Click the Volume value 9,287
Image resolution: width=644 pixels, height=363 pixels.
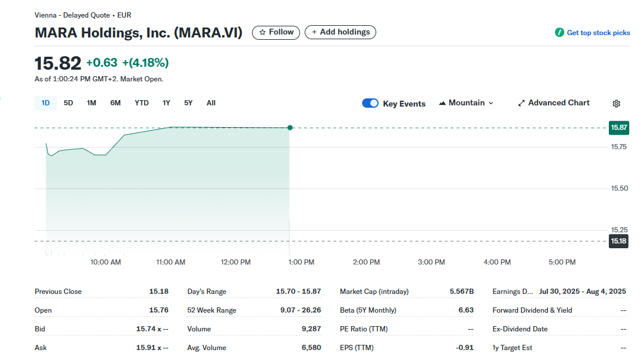click(x=311, y=329)
